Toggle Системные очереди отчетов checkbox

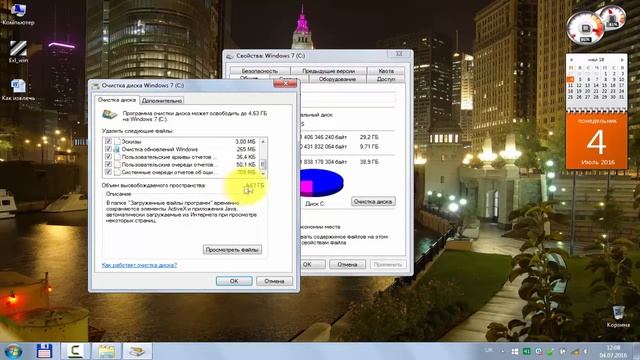click(x=108, y=172)
